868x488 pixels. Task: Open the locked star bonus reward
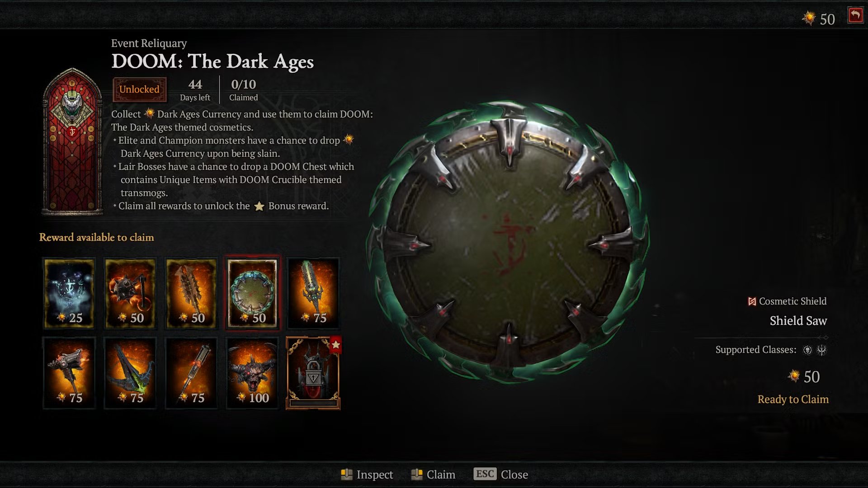[x=313, y=373]
